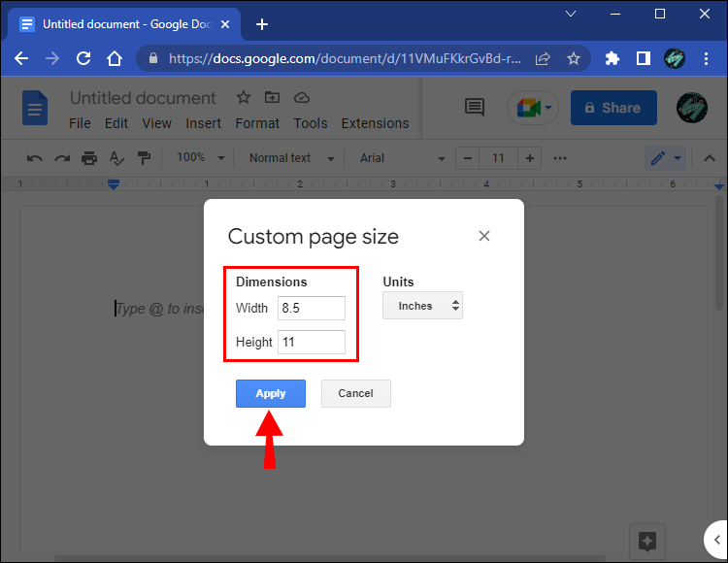The image size is (728, 563).
Task: Collapse the toolbar with the up chevron
Action: tap(709, 158)
